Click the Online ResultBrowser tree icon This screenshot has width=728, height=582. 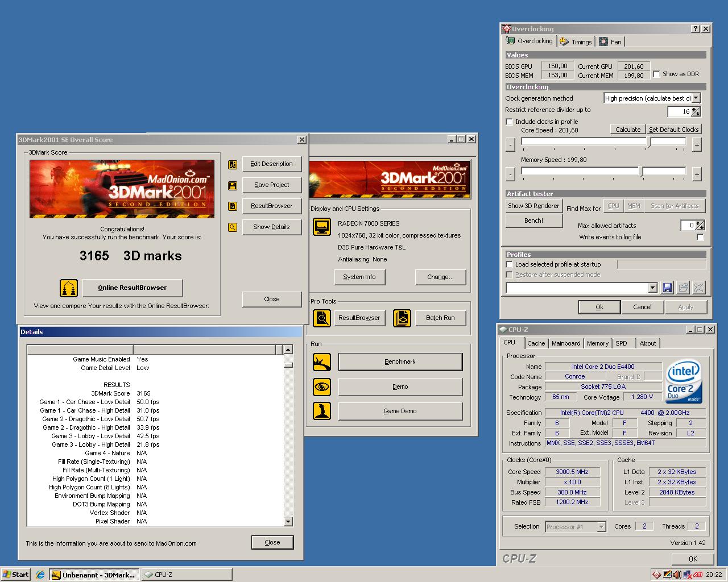[69, 288]
